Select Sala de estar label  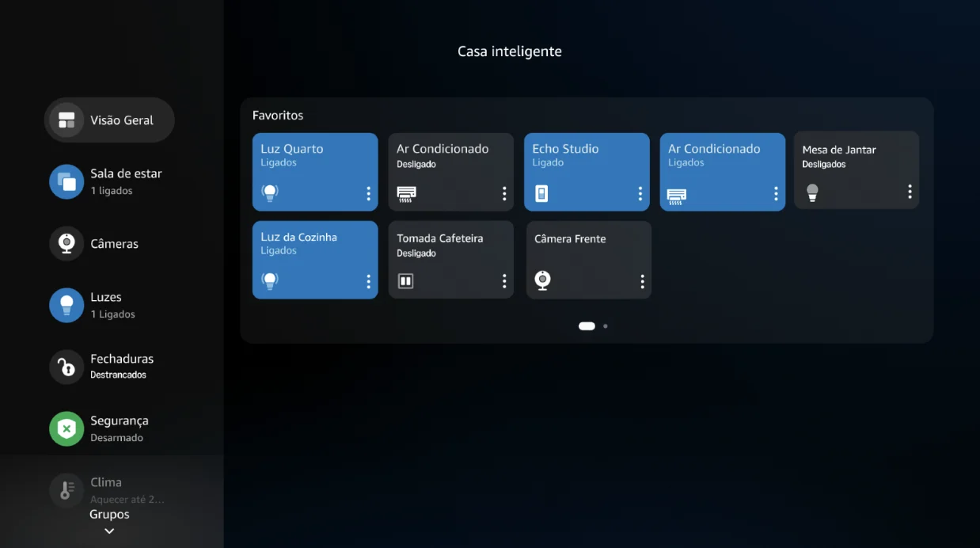(126, 173)
